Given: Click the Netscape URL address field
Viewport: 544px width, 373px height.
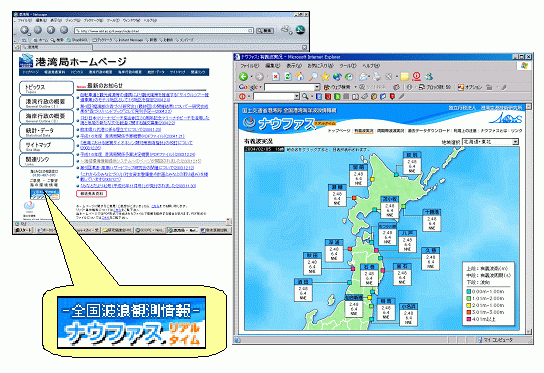Looking at the screenshot, I should pos(164,31).
